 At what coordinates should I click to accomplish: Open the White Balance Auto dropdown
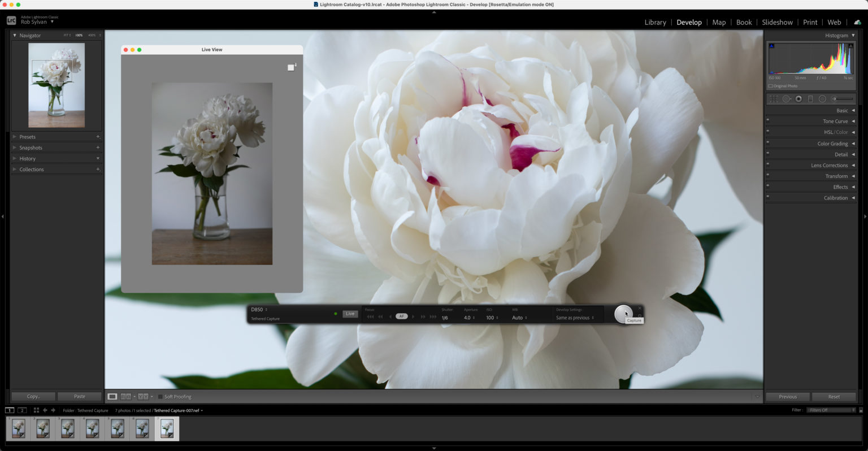518,318
